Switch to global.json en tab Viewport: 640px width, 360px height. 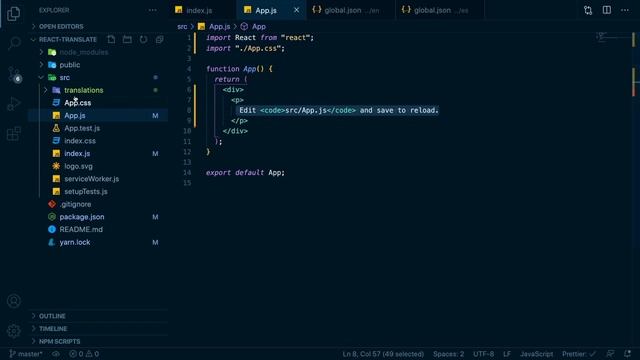coord(351,10)
